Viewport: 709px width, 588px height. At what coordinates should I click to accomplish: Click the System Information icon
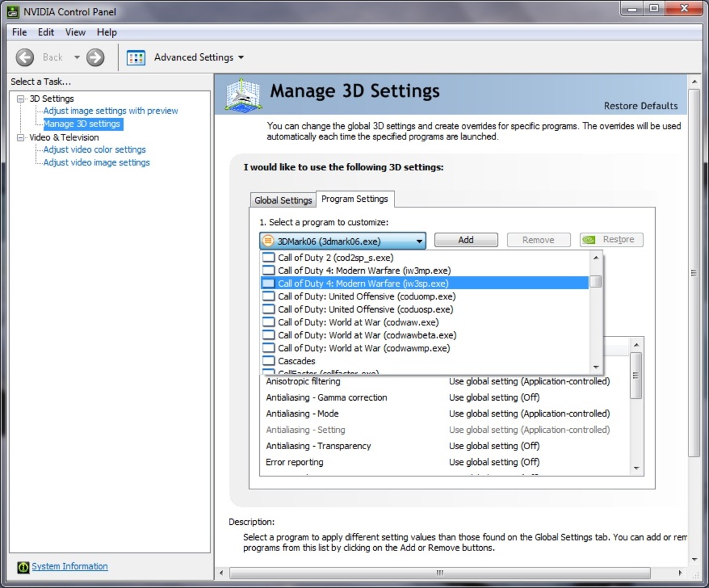point(23,567)
